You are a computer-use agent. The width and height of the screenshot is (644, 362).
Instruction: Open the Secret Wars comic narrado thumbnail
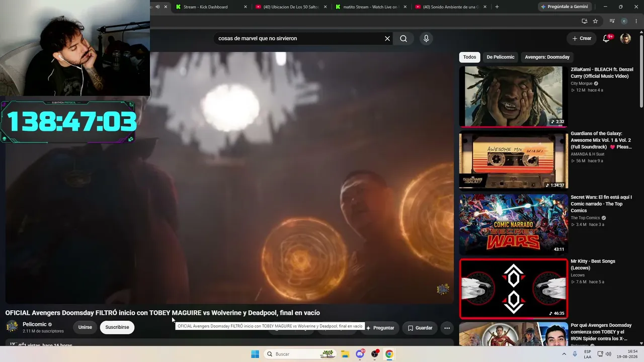[x=513, y=224]
